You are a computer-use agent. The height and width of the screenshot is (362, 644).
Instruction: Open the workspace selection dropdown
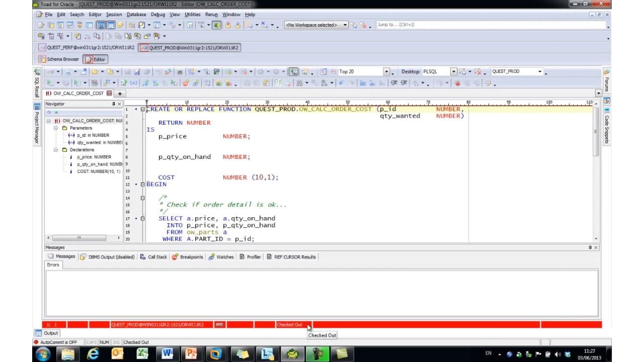click(345, 25)
